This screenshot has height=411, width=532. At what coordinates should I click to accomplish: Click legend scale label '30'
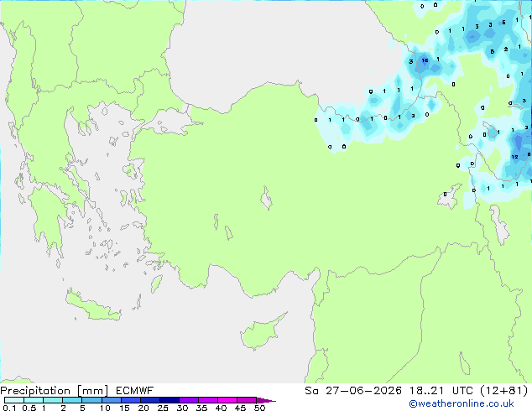pos(182,408)
